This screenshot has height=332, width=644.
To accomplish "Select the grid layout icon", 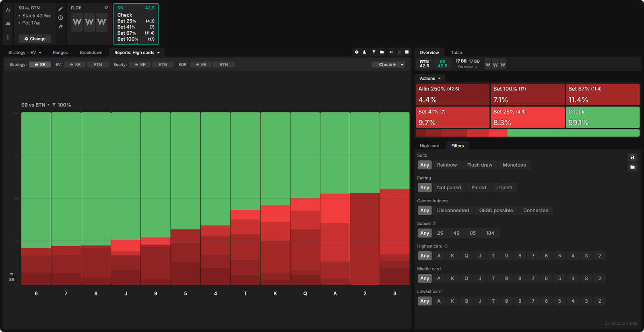I will [399, 52].
